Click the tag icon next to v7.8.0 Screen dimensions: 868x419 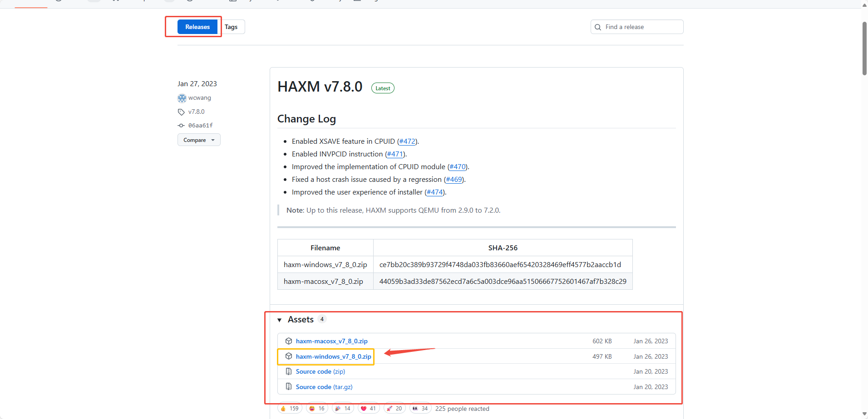tap(181, 112)
